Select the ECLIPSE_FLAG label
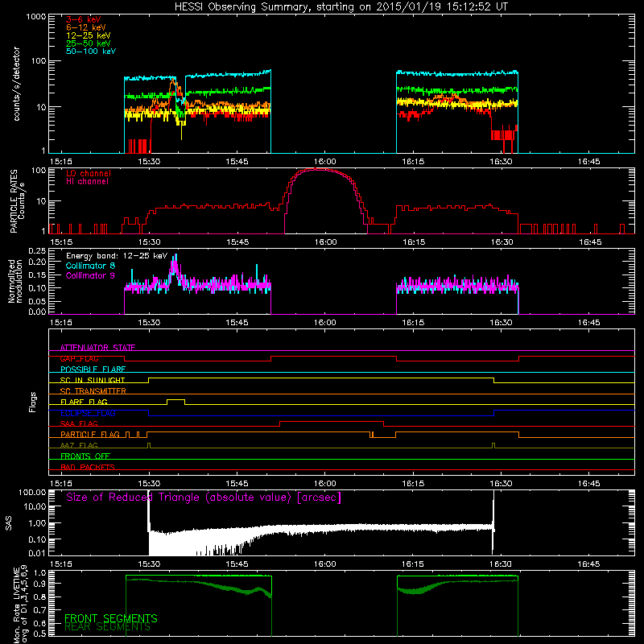Screen dimensions: 644x644 click(x=88, y=413)
